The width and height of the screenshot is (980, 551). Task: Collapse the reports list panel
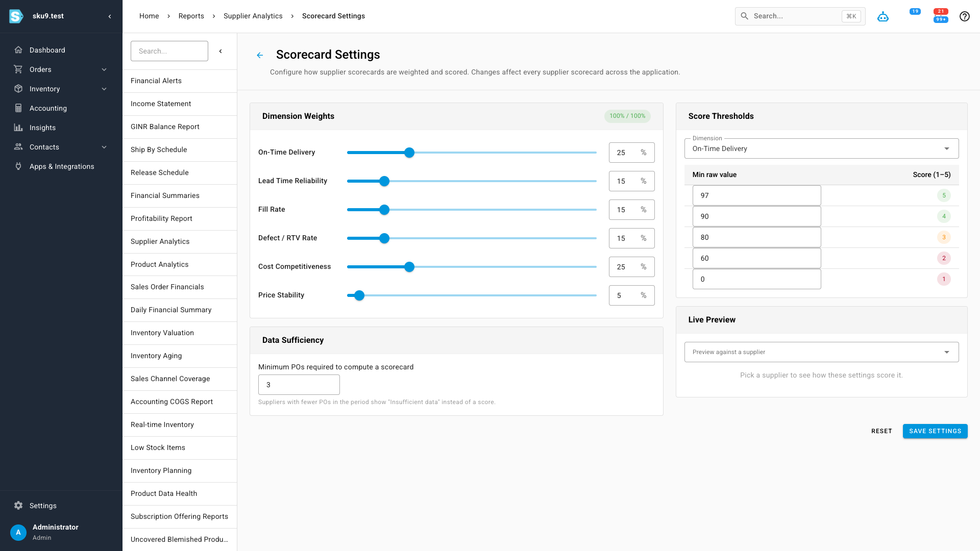[220, 51]
